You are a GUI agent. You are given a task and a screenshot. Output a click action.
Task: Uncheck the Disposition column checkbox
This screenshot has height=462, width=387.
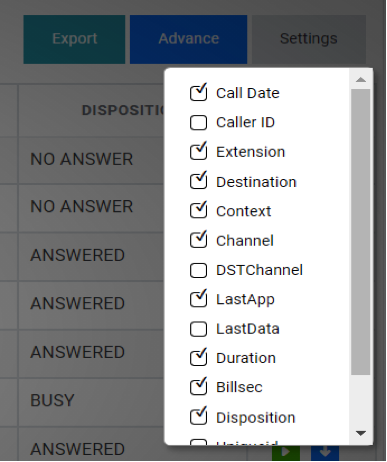click(198, 417)
